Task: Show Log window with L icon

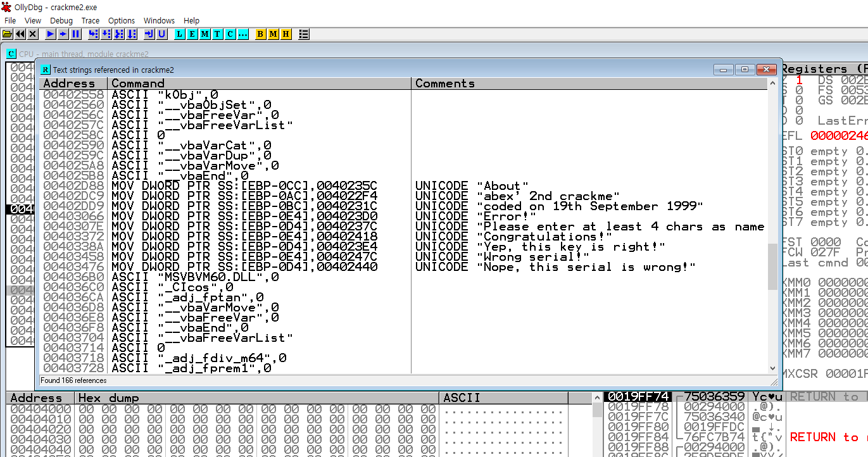Action: [180, 34]
